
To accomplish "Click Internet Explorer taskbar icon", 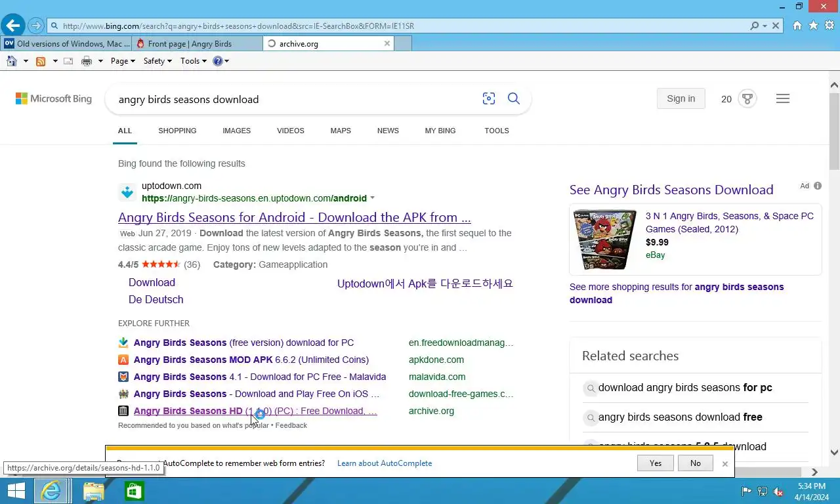I will click(51, 491).
